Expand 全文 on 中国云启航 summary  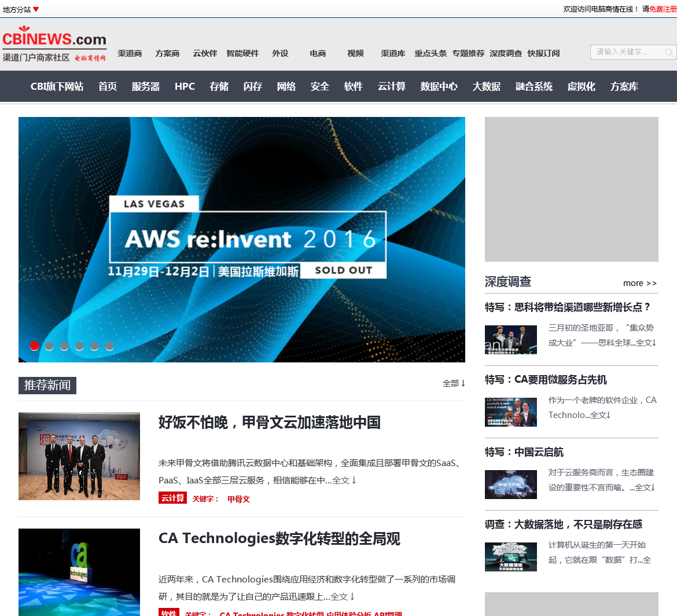click(x=645, y=487)
